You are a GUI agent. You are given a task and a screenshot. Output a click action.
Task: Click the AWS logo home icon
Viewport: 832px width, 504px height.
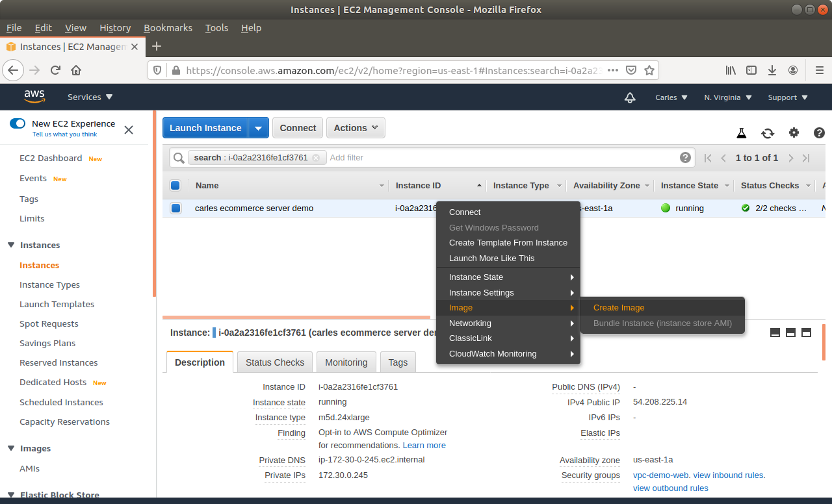(x=35, y=97)
